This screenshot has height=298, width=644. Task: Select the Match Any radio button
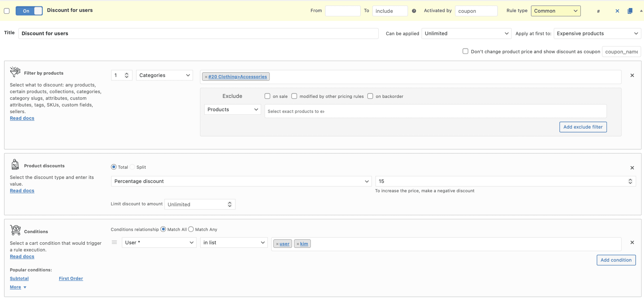click(191, 229)
